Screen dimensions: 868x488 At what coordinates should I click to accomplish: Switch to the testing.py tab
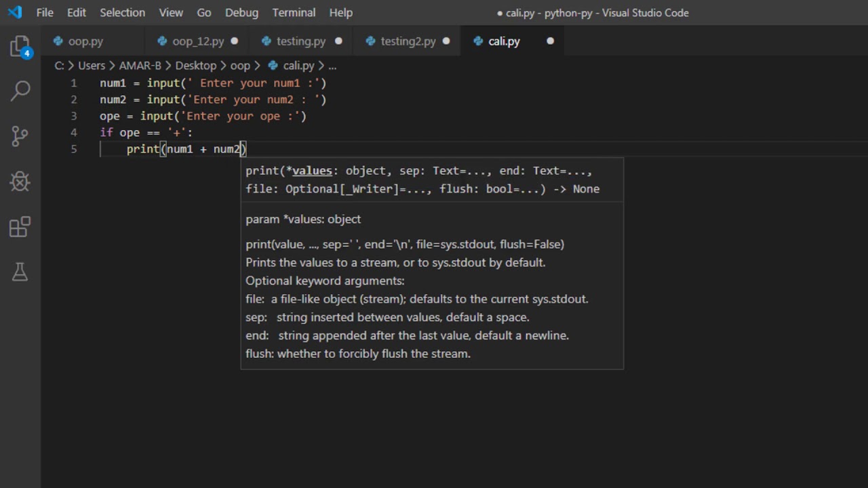pos(300,41)
